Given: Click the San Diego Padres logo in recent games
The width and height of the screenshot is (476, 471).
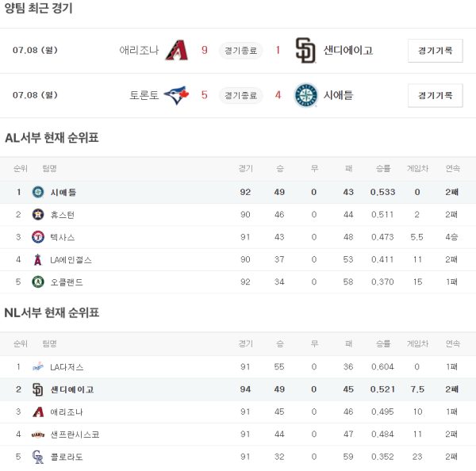Looking at the screenshot, I should coord(305,50).
